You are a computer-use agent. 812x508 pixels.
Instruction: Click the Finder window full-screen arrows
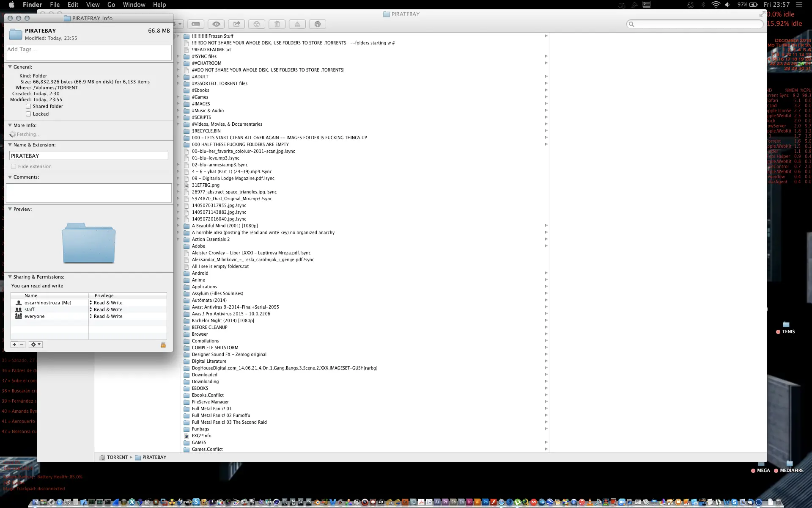tap(762, 14)
